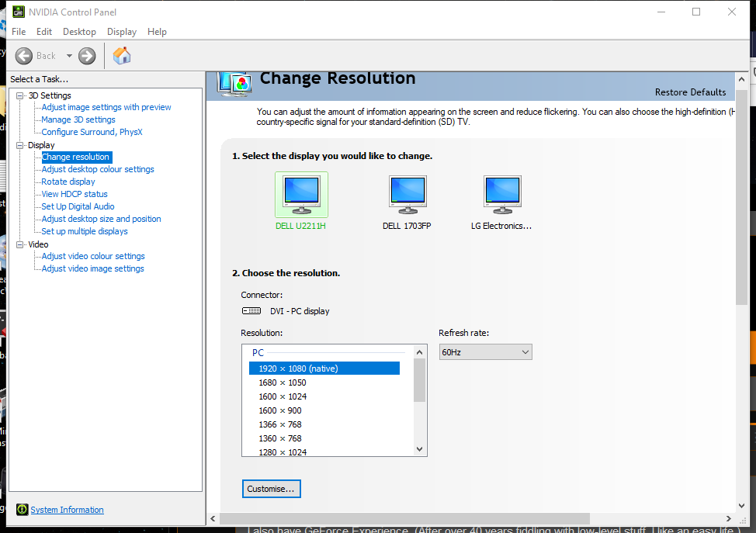The image size is (756, 533).
Task: Select Change resolution in the task tree
Action: coord(76,157)
